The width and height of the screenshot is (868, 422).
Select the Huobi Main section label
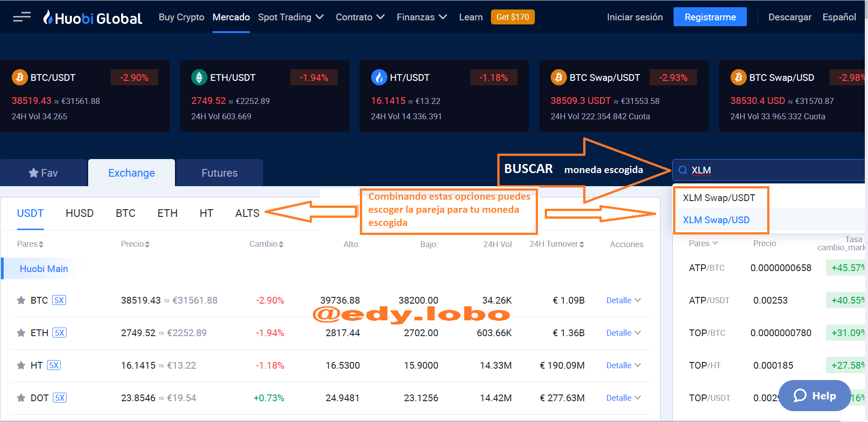point(44,269)
